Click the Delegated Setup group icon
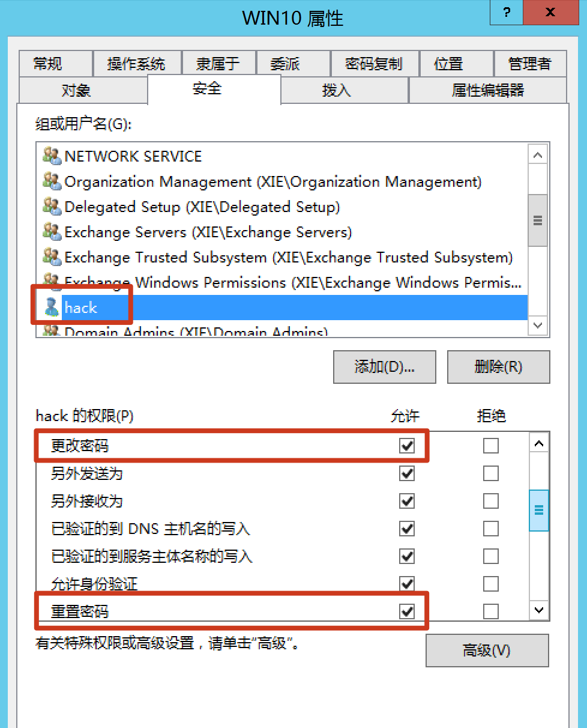The height and width of the screenshot is (728, 587). (x=52, y=207)
